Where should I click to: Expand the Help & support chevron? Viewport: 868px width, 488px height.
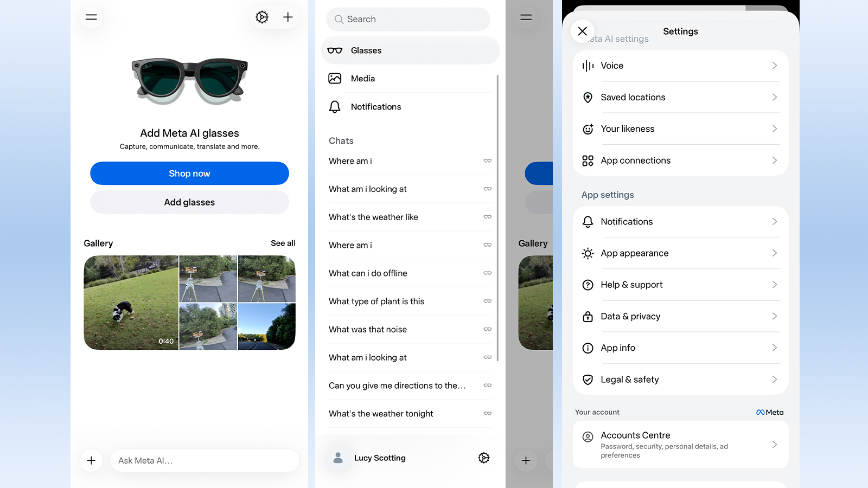click(775, 285)
